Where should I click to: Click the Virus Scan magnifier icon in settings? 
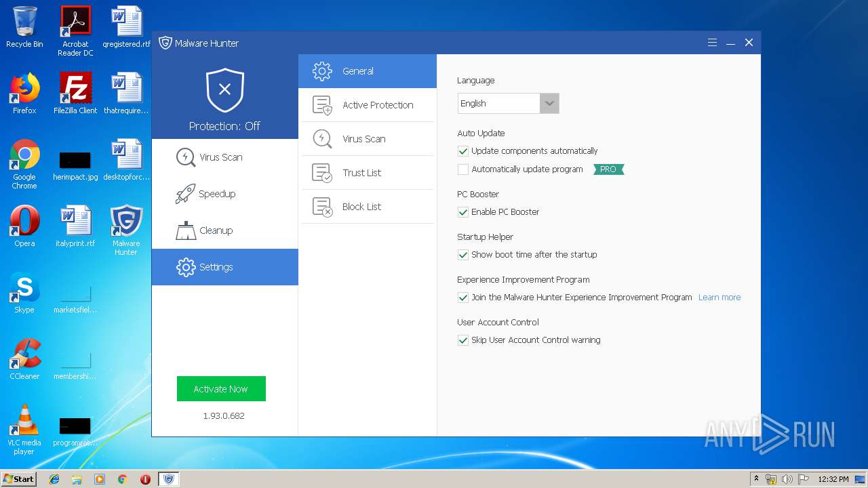click(322, 139)
